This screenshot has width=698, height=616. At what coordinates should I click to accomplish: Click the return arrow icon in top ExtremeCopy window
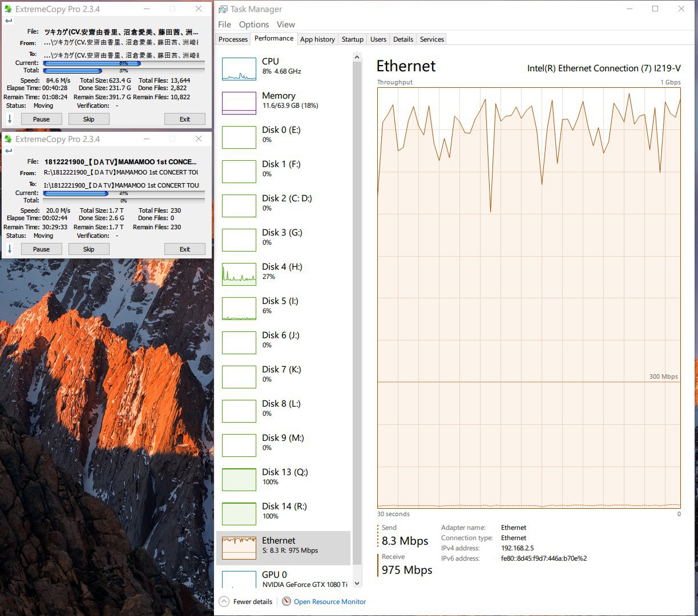tap(9, 21)
